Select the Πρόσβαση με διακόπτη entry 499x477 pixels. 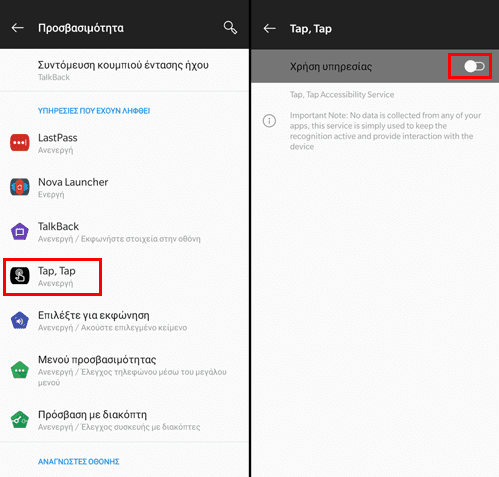pos(124,420)
